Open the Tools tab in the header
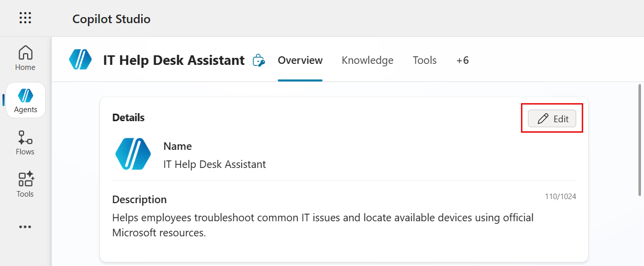The width and height of the screenshot is (644, 266). click(424, 60)
